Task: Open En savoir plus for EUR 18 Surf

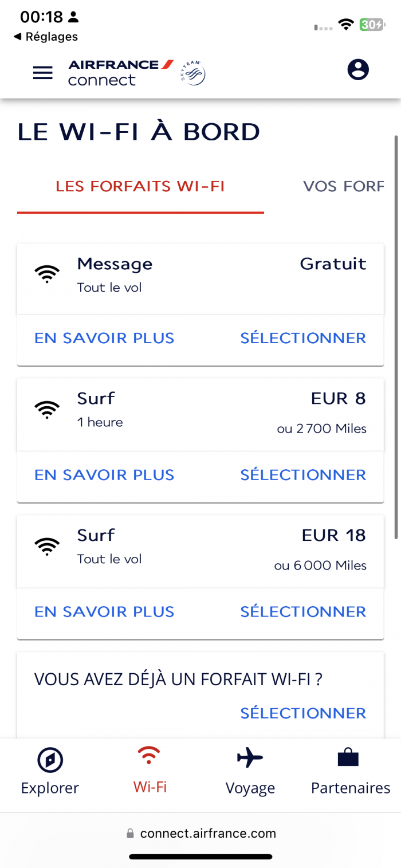Action: click(104, 612)
